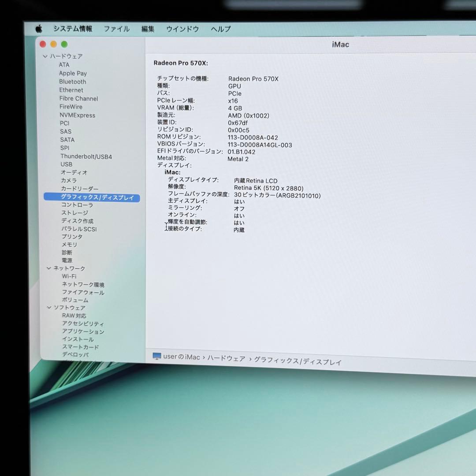This screenshot has height=476, width=476.
Task: Select 診断 in the sidebar
Action: 67,252
